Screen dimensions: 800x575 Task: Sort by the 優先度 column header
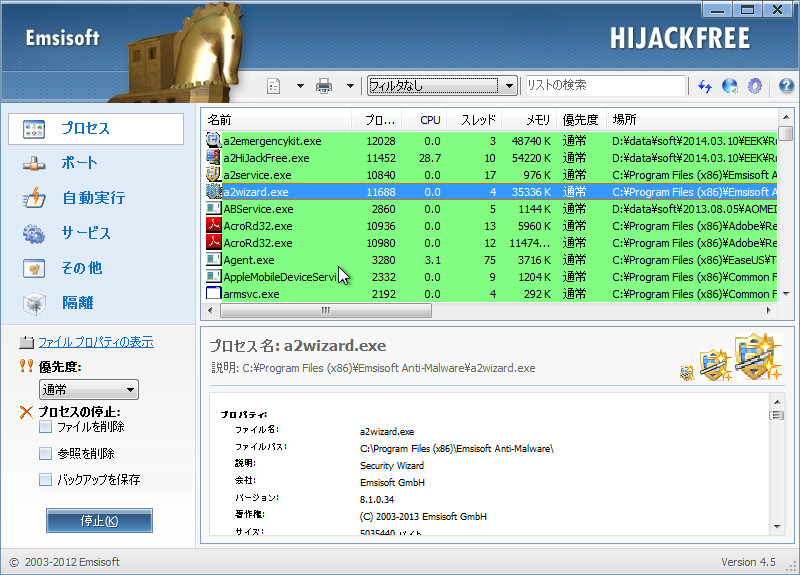tap(581, 120)
